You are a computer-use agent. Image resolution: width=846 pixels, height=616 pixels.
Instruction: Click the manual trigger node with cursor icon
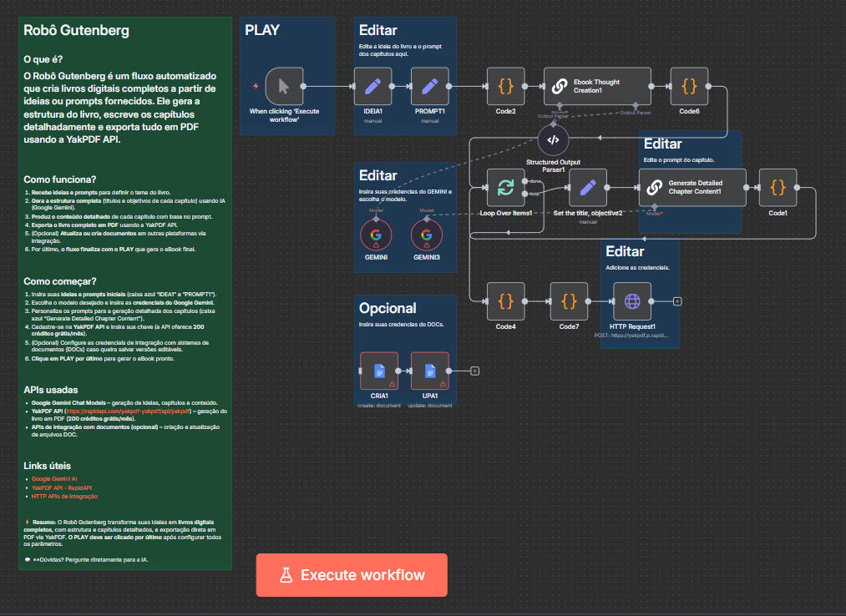284,86
